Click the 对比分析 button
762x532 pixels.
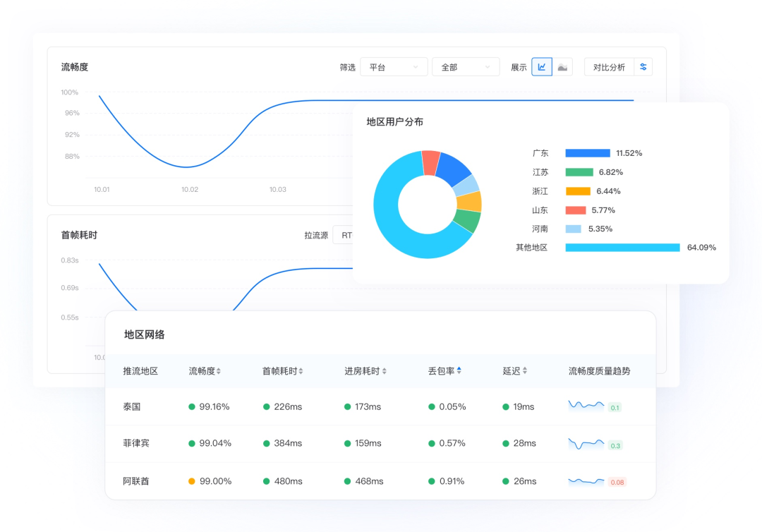(609, 67)
